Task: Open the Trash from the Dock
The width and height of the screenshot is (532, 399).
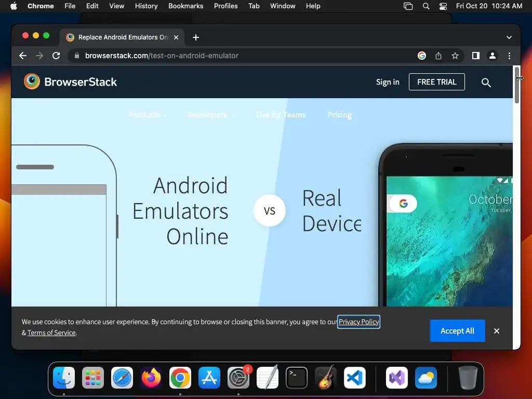Action: [x=468, y=378]
